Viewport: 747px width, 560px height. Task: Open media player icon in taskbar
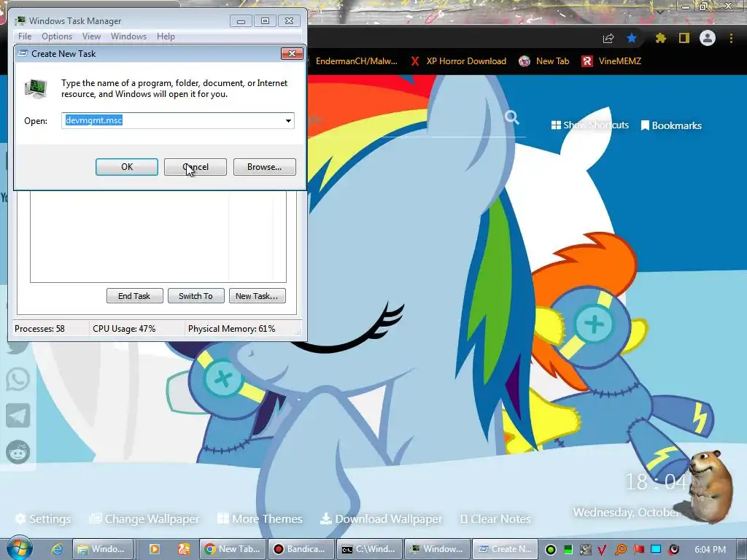[x=155, y=549]
